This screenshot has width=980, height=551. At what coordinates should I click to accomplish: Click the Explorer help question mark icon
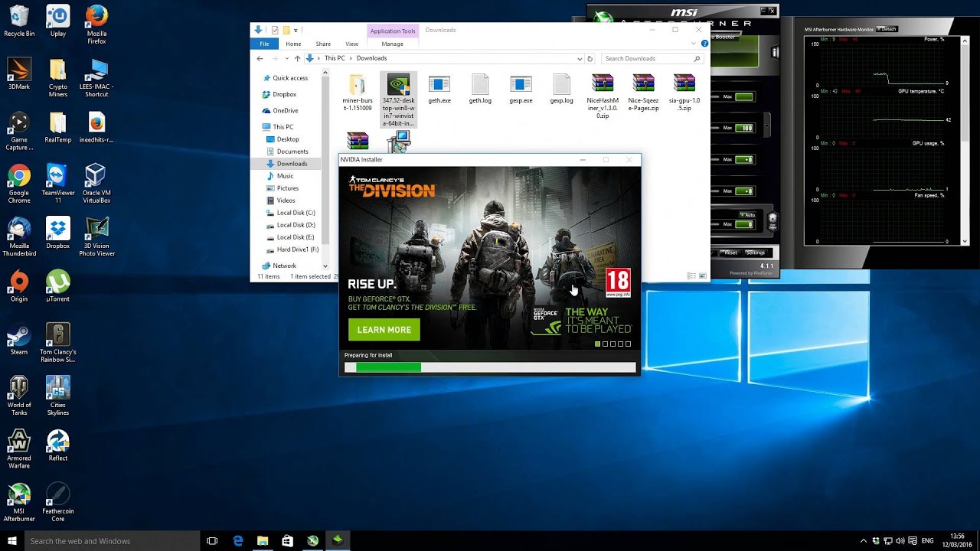pyautogui.click(x=704, y=44)
